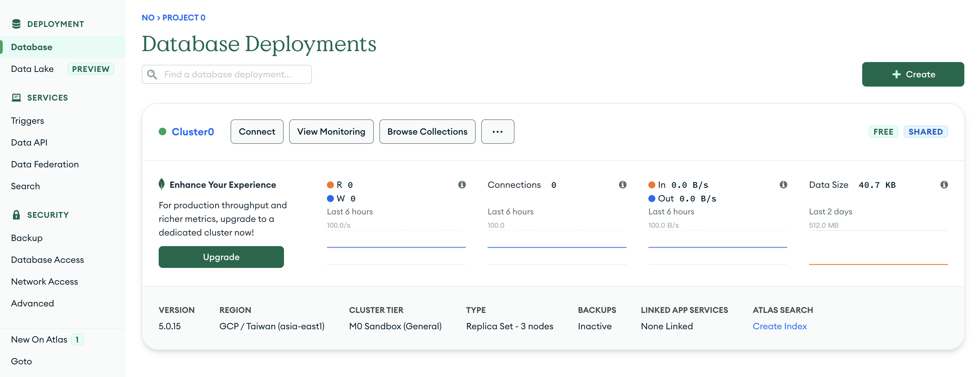Open info icon for read/write operations
Image resolution: width=980 pixels, height=377 pixels.
[x=462, y=185]
